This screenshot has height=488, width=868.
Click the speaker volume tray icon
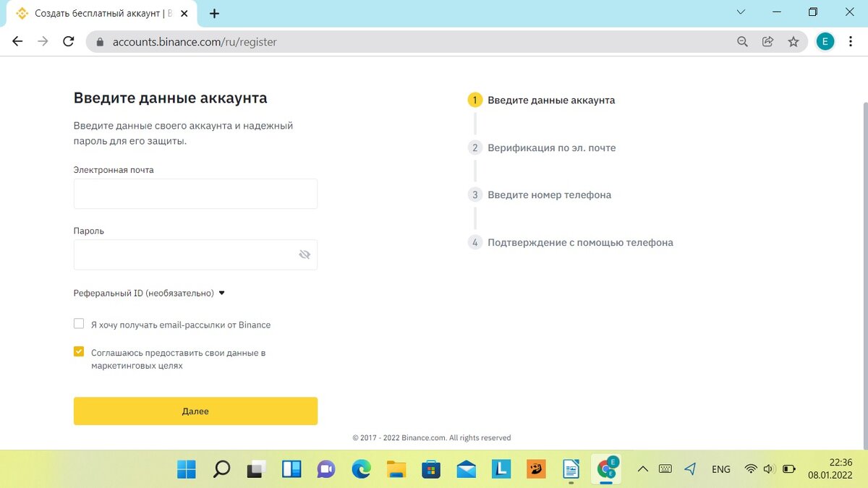(769, 469)
